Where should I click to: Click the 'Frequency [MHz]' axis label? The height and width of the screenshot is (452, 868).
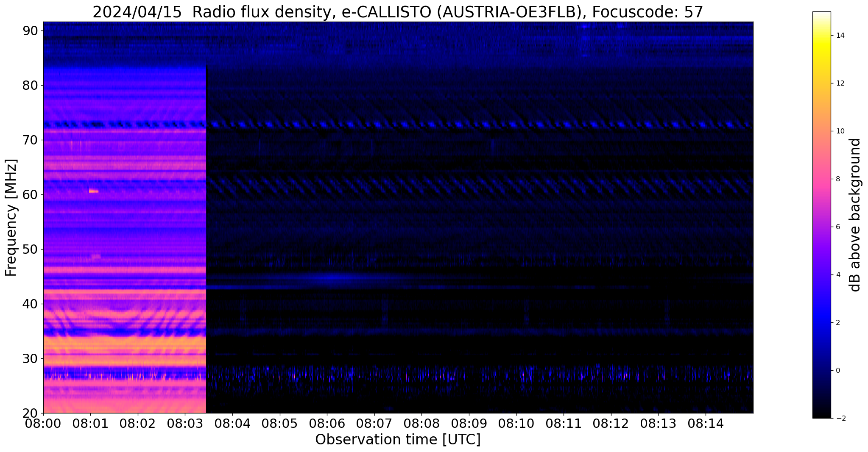[x=11, y=217]
